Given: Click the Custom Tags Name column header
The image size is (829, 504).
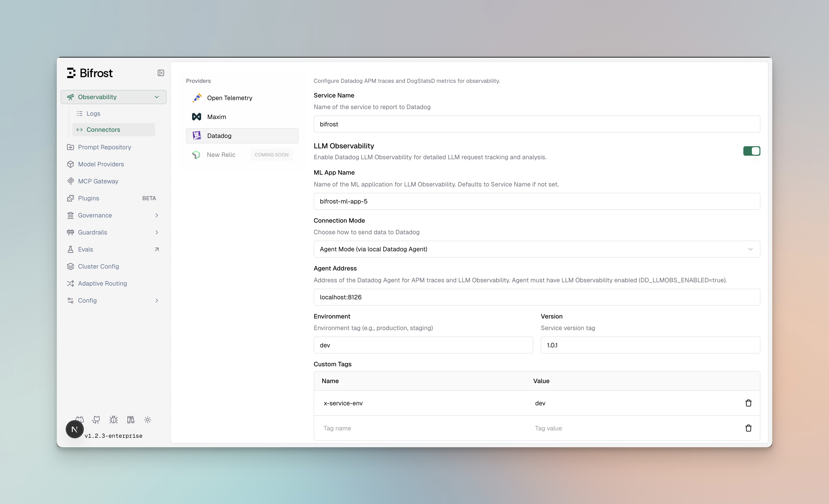Looking at the screenshot, I should [330, 381].
